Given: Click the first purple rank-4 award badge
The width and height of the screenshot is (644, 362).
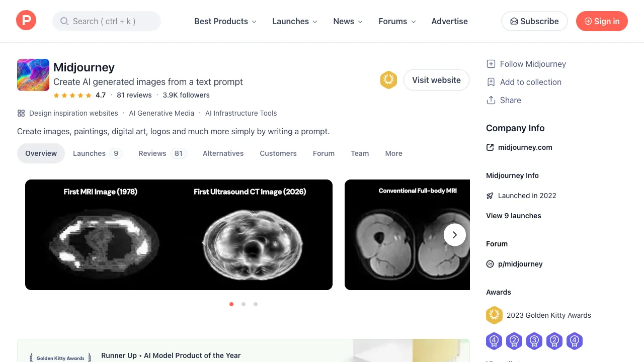Looking at the screenshot, I should 494,341.
